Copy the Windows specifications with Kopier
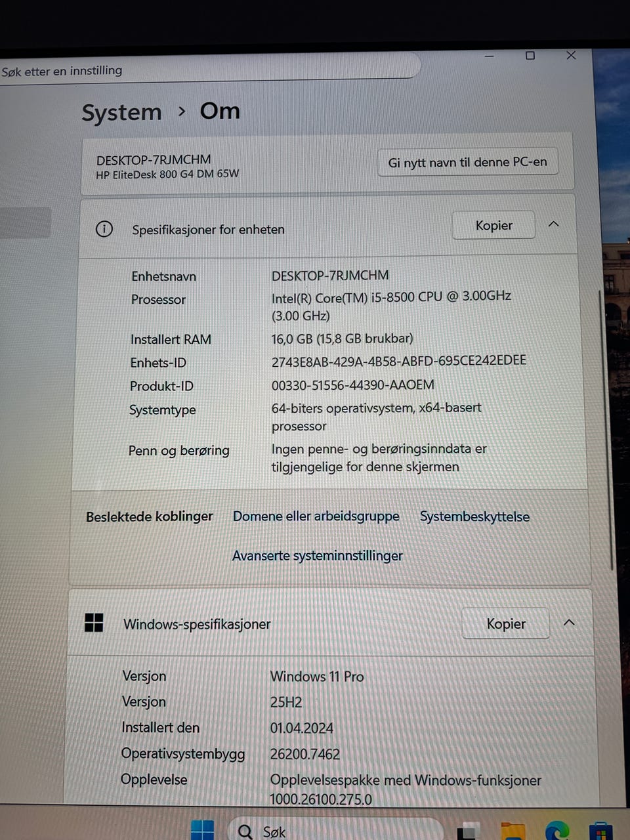 pyautogui.click(x=506, y=623)
